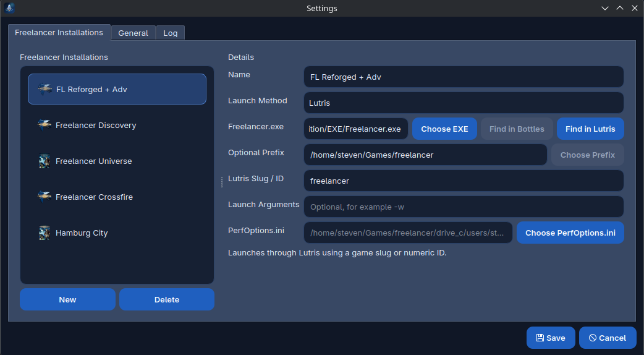The height and width of the screenshot is (355, 644).
Task: Select the 'FL Reforged + Adv' list text
Action: pyautogui.click(x=91, y=90)
